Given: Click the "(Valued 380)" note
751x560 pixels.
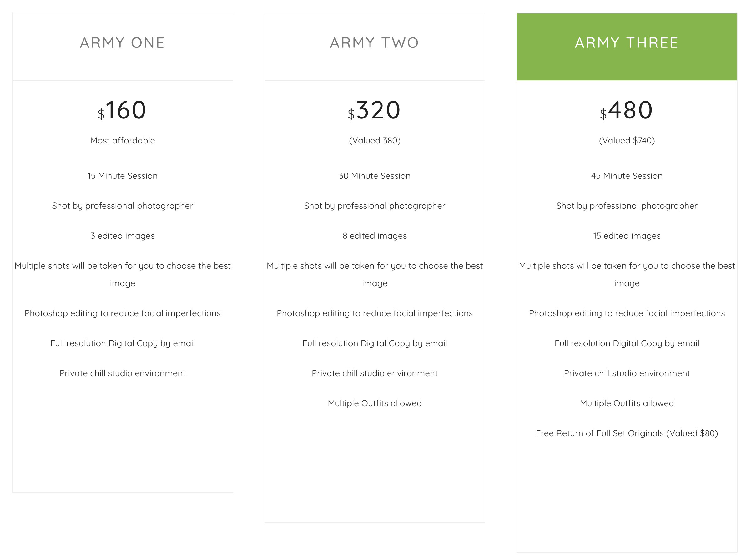Looking at the screenshot, I should pos(374,140).
